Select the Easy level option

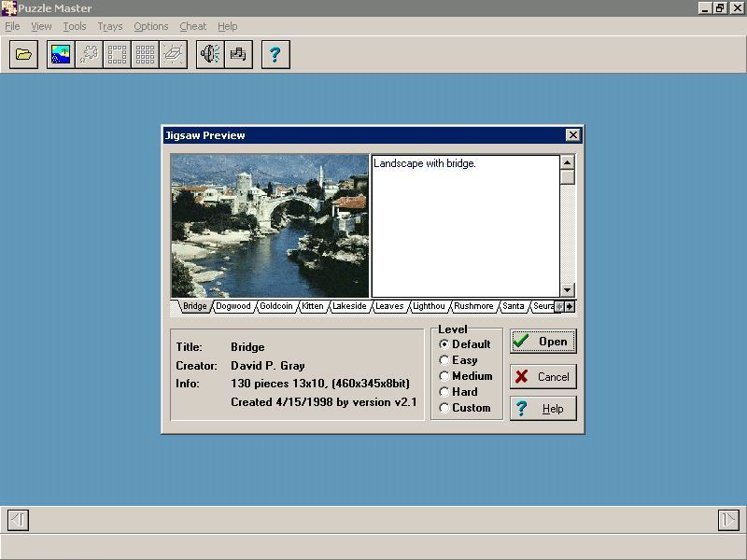point(444,360)
